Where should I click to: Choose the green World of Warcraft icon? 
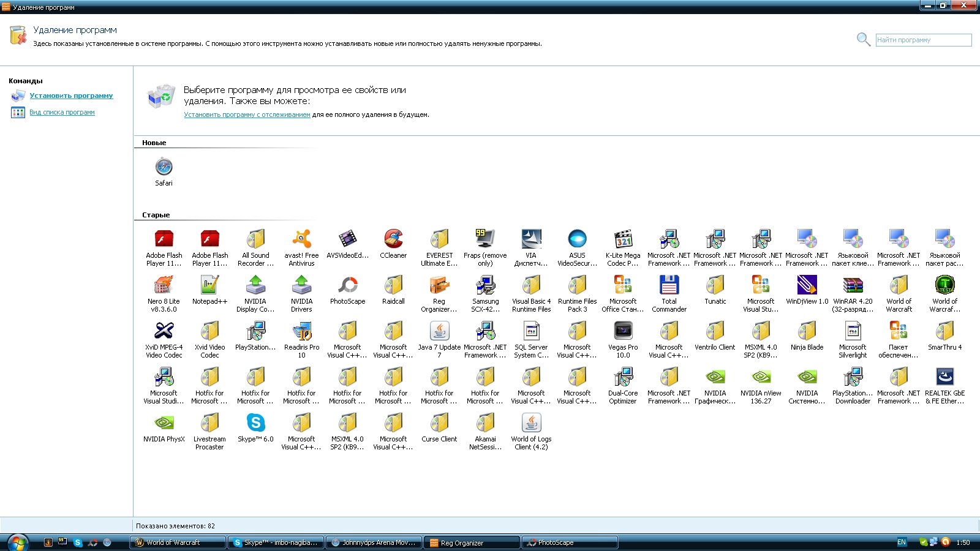pyautogui.click(x=944, y=285)
